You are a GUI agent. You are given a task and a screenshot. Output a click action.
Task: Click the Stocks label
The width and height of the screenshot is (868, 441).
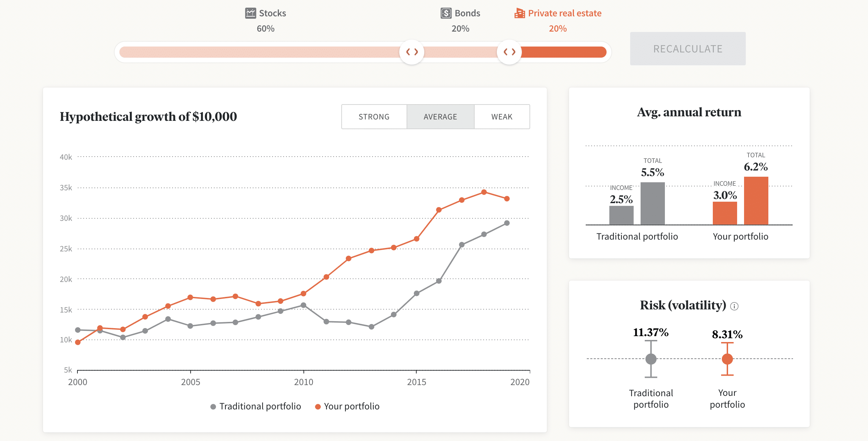point(273,13)
